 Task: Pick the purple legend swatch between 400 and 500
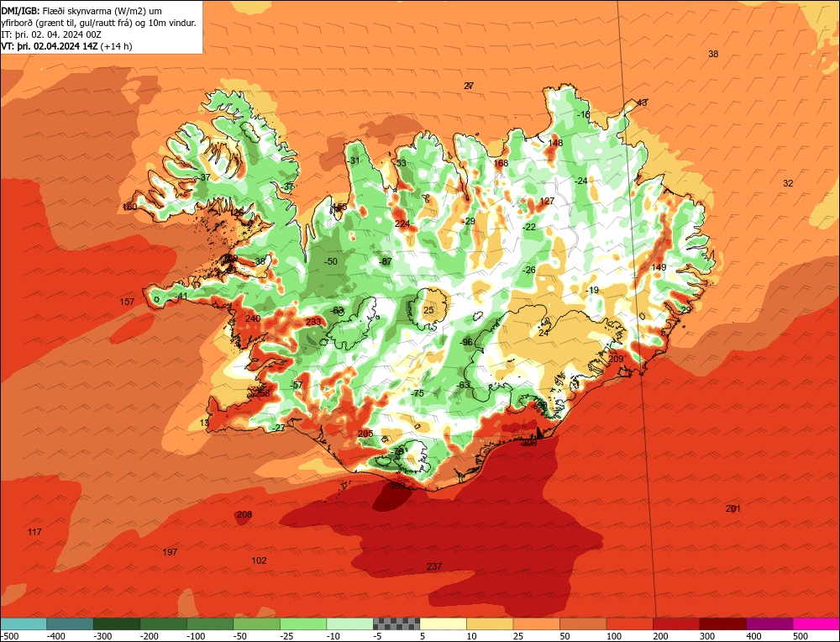(x=769, y=624)
